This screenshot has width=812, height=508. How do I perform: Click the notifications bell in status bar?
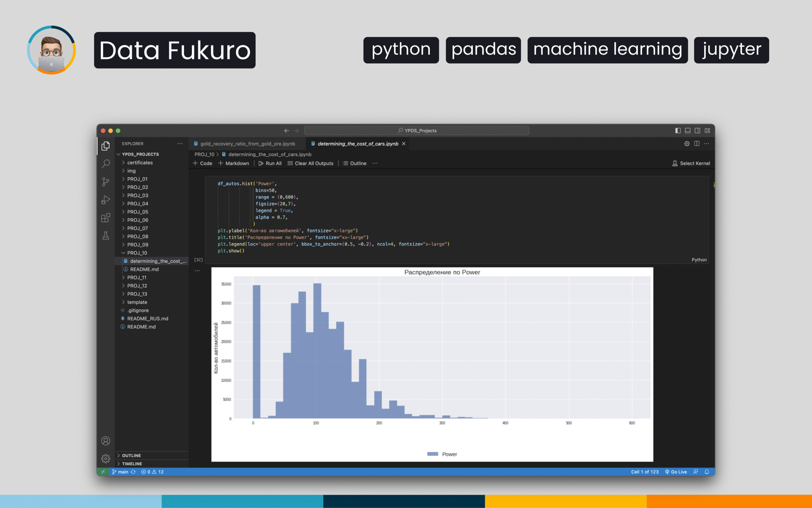[x=706, y=472]
